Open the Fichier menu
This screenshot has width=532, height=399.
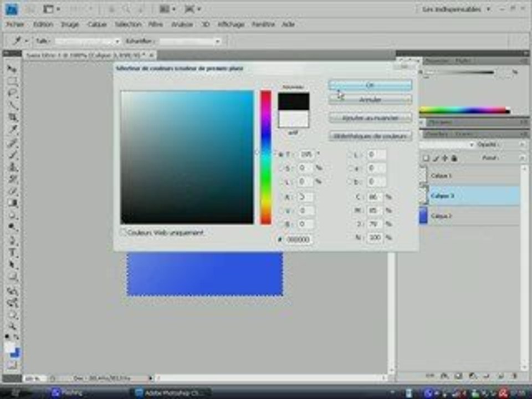pos(15,24)
